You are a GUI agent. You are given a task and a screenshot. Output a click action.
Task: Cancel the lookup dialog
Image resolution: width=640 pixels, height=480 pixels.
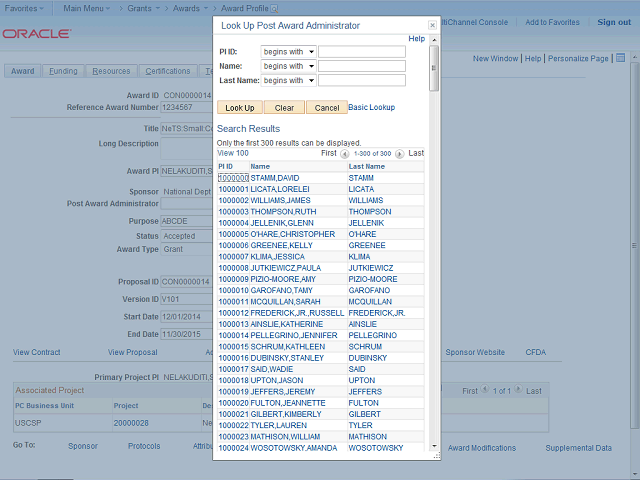point(327,108)
